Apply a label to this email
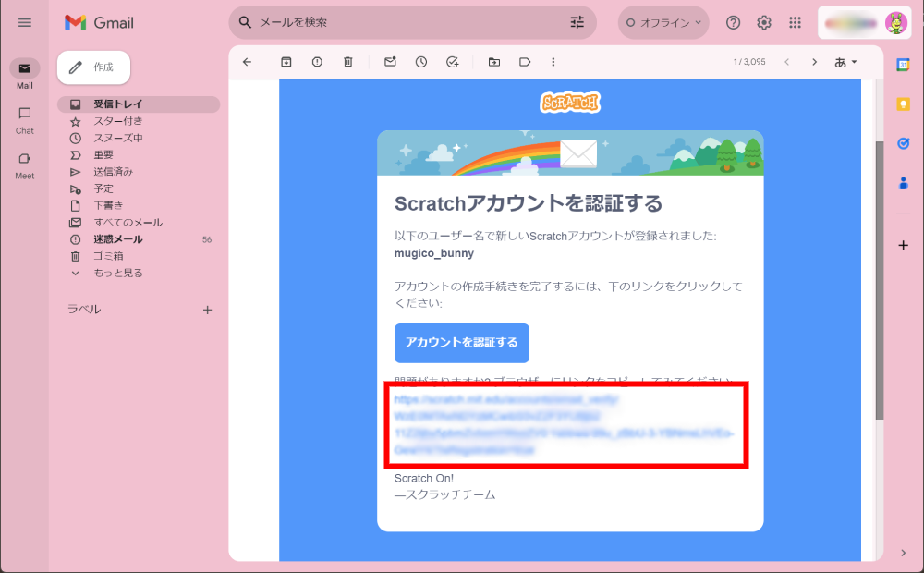The image size is (924, 573). [x=525, y=62]
